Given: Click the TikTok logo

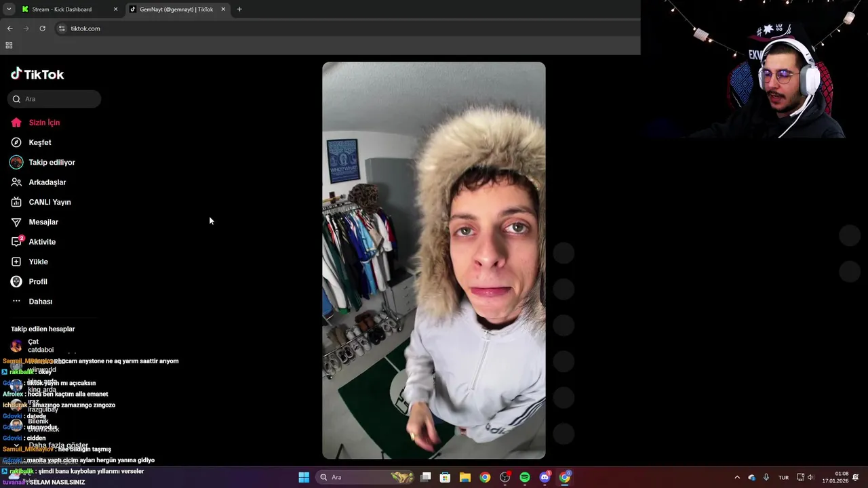Looking at the screenshot, I should (x=37, y=74).
